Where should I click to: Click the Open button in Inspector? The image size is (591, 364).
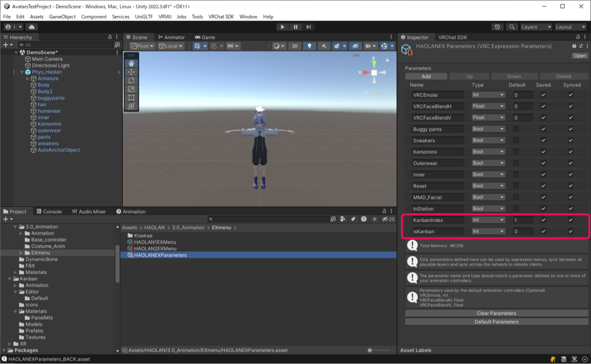580,56
